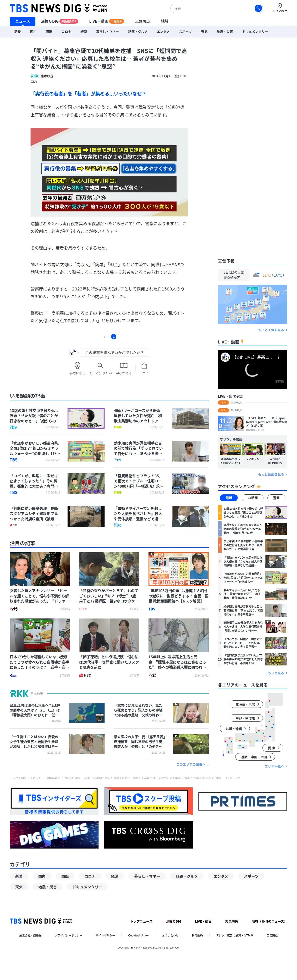Open the 卵子凍結 article card
The width and height of the screenshot is (297, 980).
[109, 648]
